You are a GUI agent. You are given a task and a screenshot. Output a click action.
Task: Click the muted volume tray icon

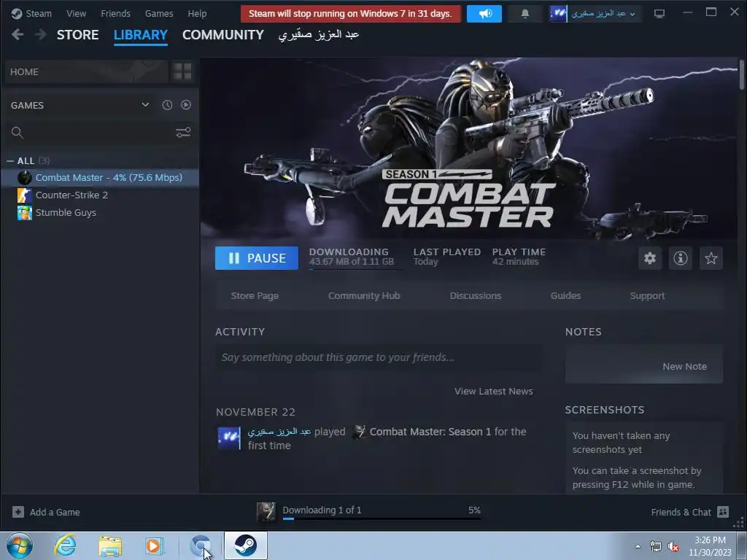[673, 546]
